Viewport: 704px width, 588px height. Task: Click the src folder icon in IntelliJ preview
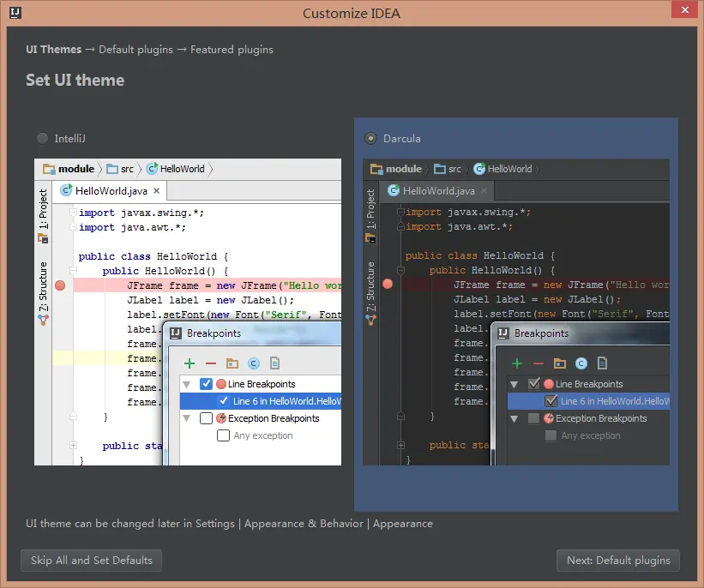112,169
